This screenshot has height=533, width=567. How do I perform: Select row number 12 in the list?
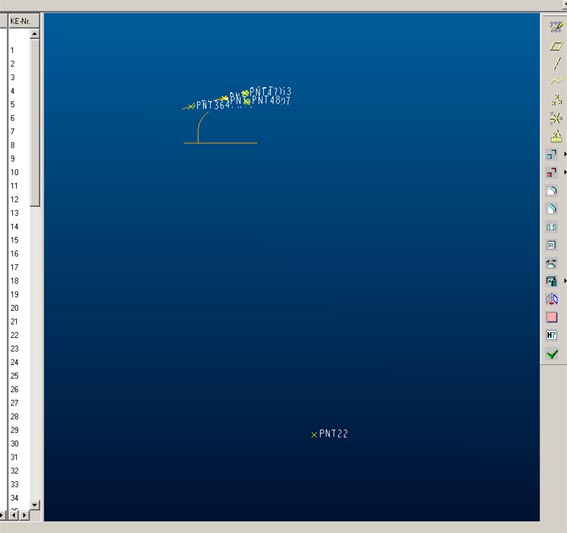[14, 200]
